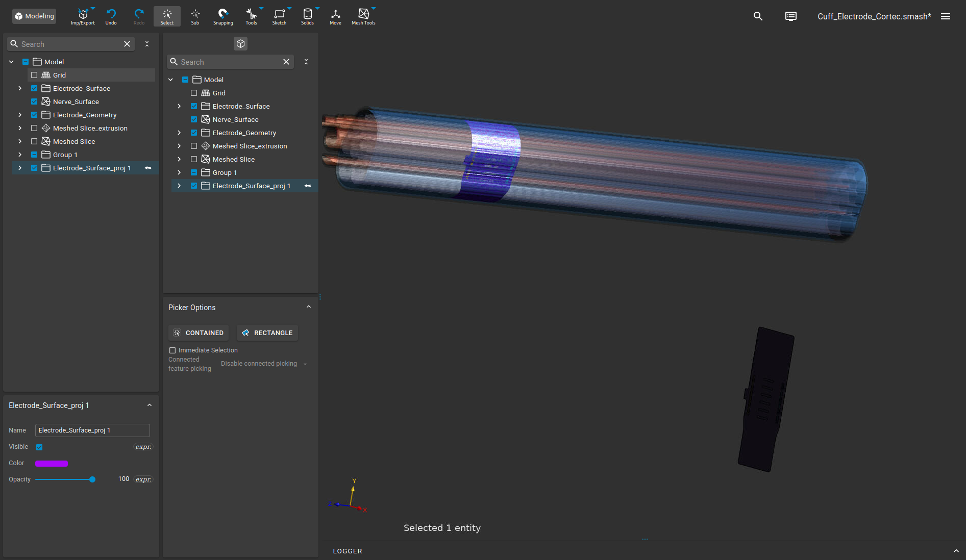
Task: Toggle Electrode_Surface checkbox in left tree
Action: coord(34,88)
